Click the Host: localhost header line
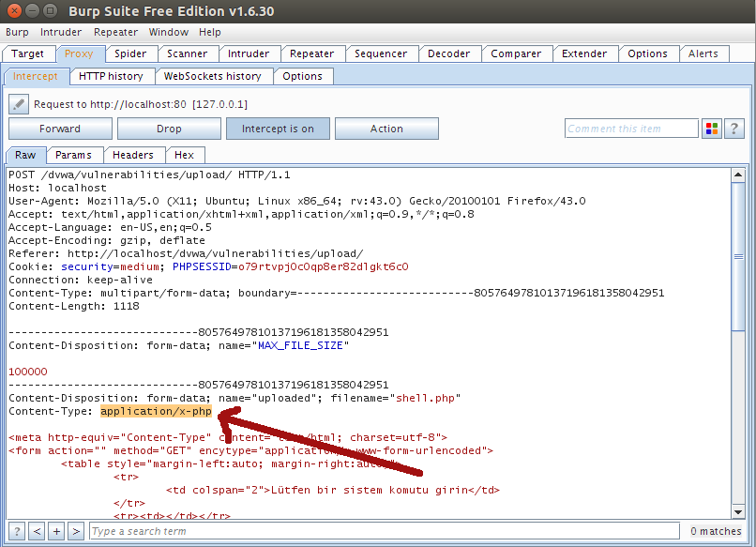Screen dimensions: 756x547 57,188
